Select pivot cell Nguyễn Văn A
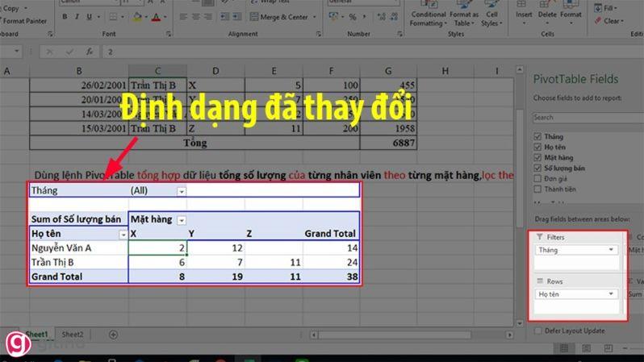Screen dimensions: 644x362 click(79, 248)
